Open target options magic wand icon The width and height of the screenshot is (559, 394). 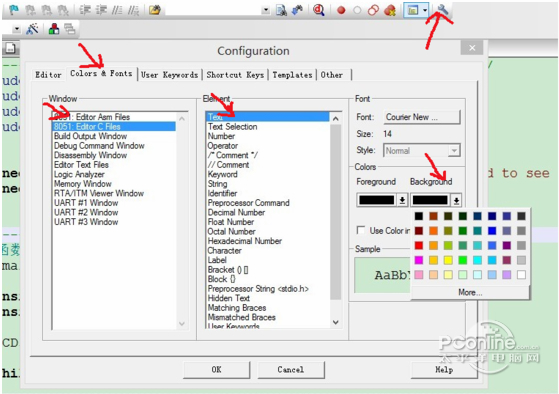pyautogui.click(x=32, y=29)
